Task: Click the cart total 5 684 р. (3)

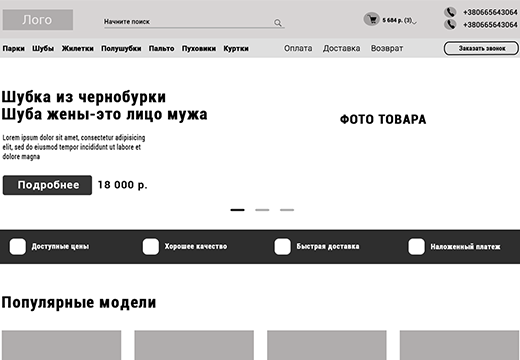Action: [x=397, y=20]
